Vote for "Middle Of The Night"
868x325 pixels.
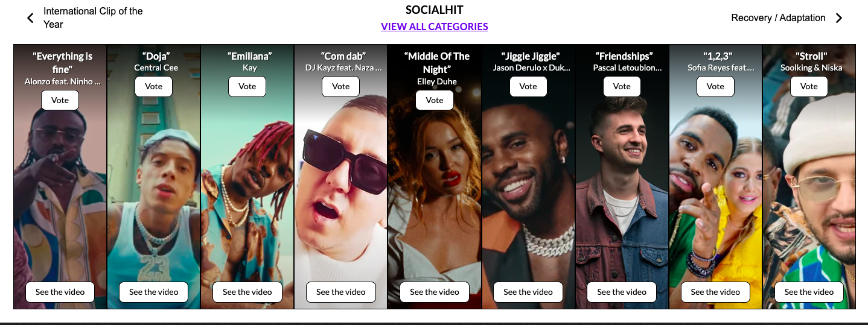tap(434, 100)
